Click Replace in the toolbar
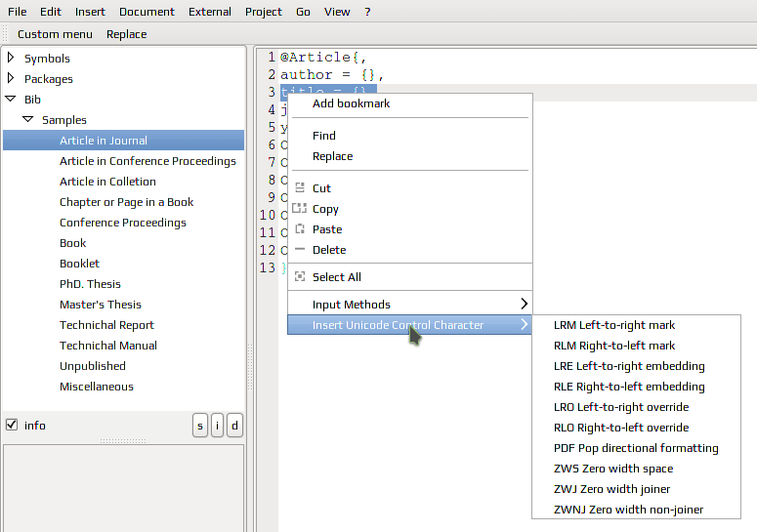Viewport: 757px width, 532px height. [126, 34]
